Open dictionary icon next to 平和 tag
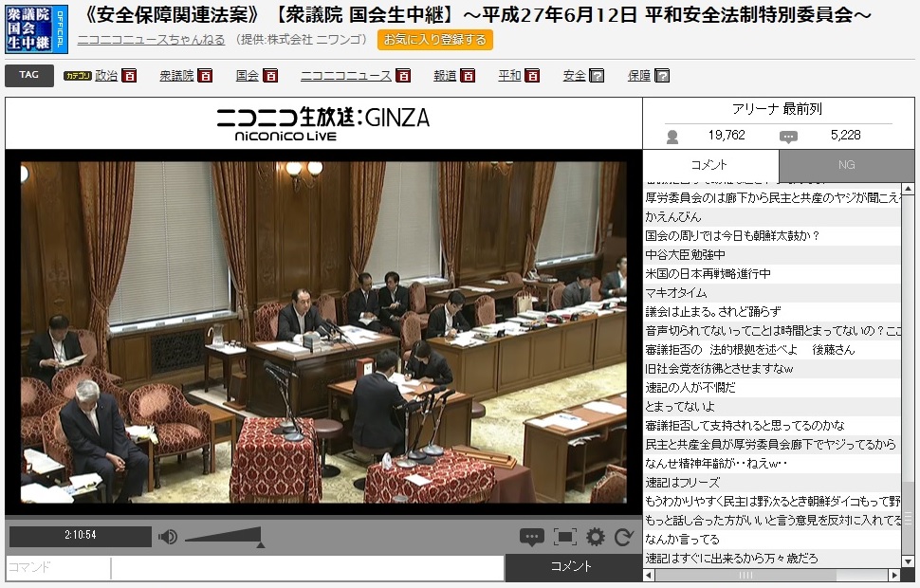This screenshot has width=920, height=588. click(532, 76)
